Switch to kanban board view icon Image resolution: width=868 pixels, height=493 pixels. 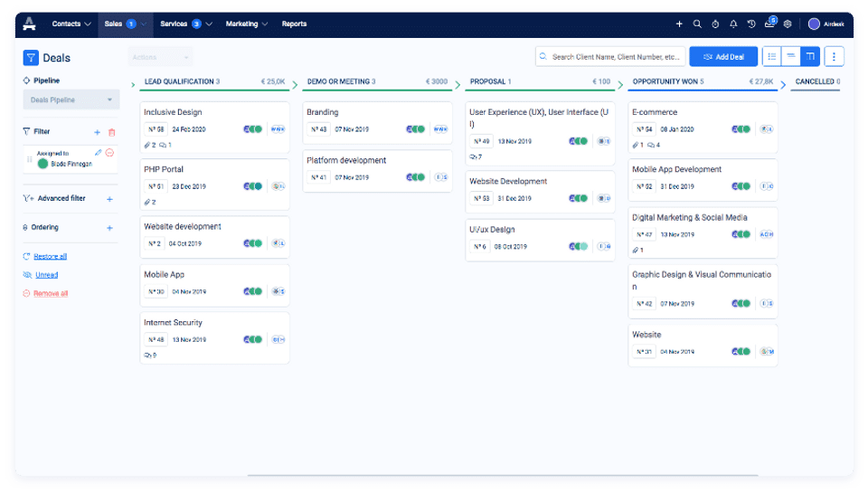810,56
